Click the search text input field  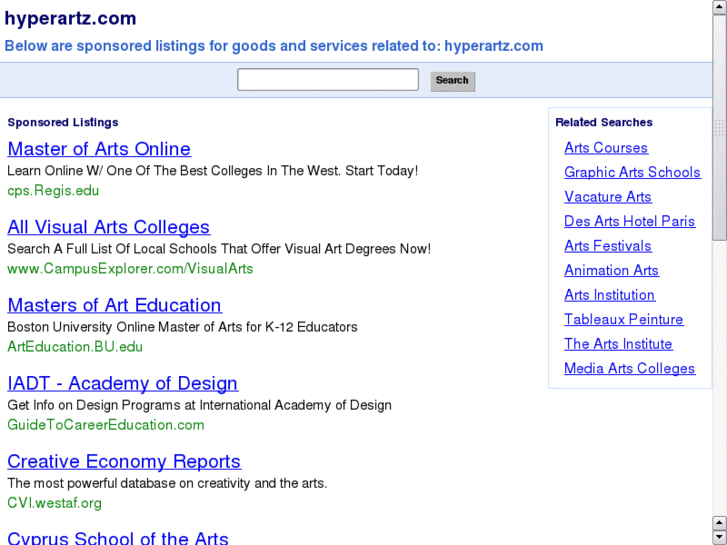[x=328, y=80]
